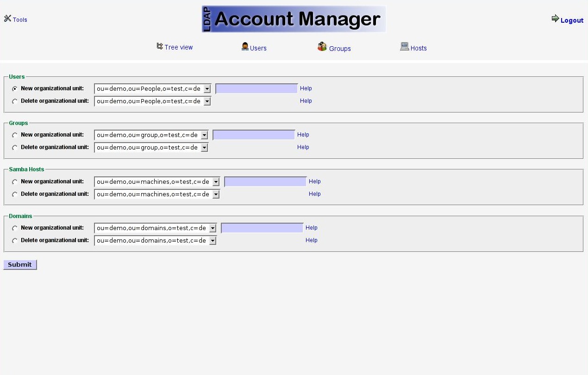Click the Groups people icon
The height and width of the screenshot is (375, 588).
pyautogui.click(x=322, y=47)
